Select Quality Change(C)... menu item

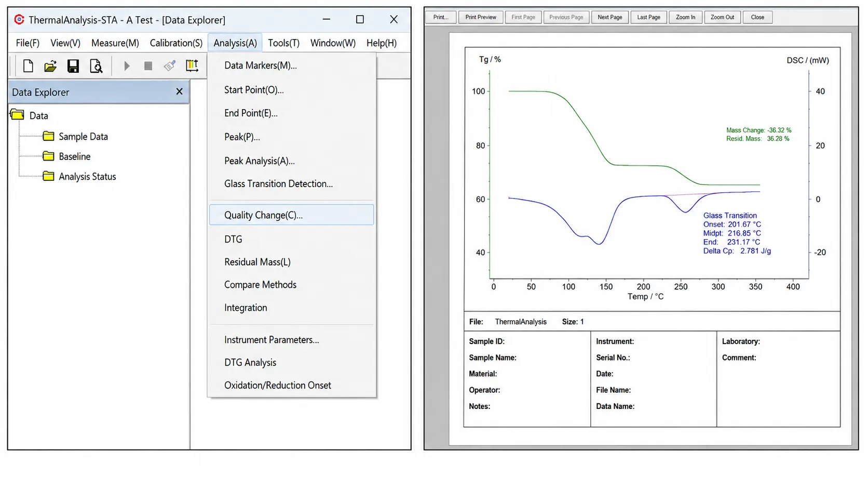[292, 215]
